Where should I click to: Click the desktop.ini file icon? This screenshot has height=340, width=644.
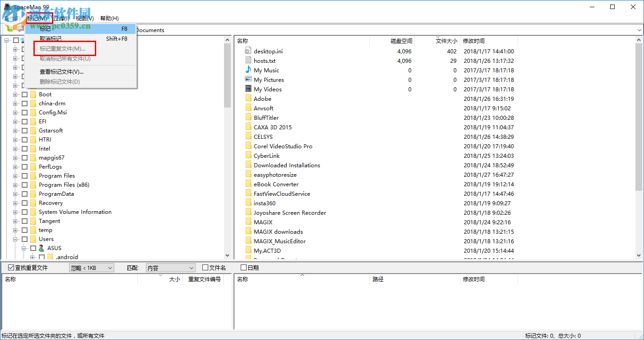click(248, 51)
